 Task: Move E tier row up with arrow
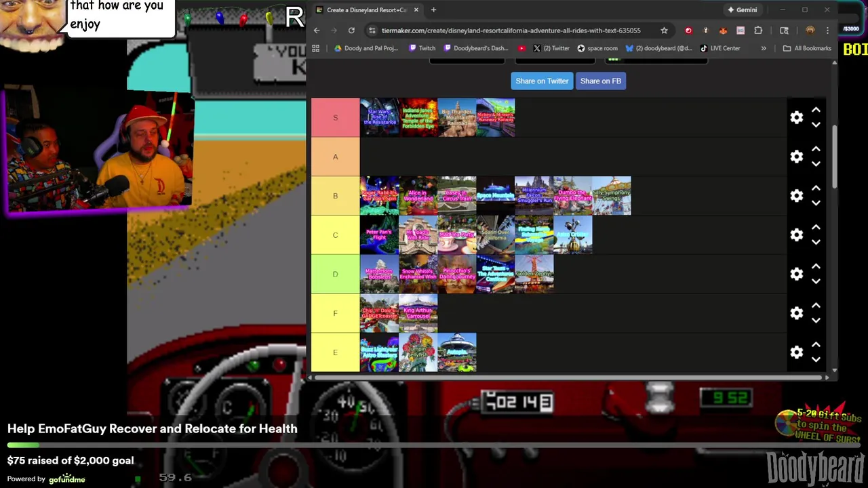pyautogui.click(x=816, y=344)
